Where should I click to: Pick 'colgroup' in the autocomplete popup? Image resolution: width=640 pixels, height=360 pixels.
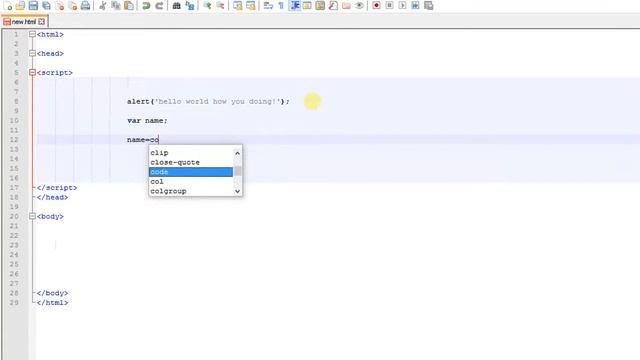point(191,191)
